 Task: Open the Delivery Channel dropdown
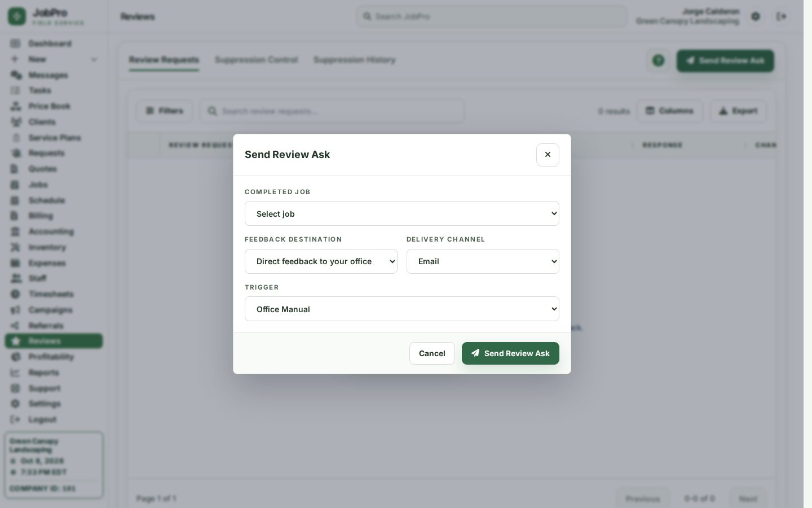[x=483, y=261]
